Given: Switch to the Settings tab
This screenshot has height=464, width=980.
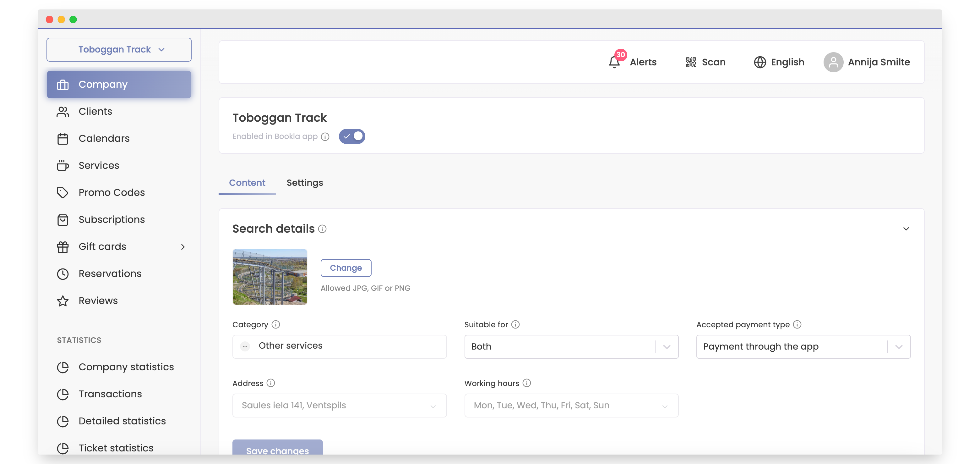Looking at the screenshot, I should (x=304, y=183).
